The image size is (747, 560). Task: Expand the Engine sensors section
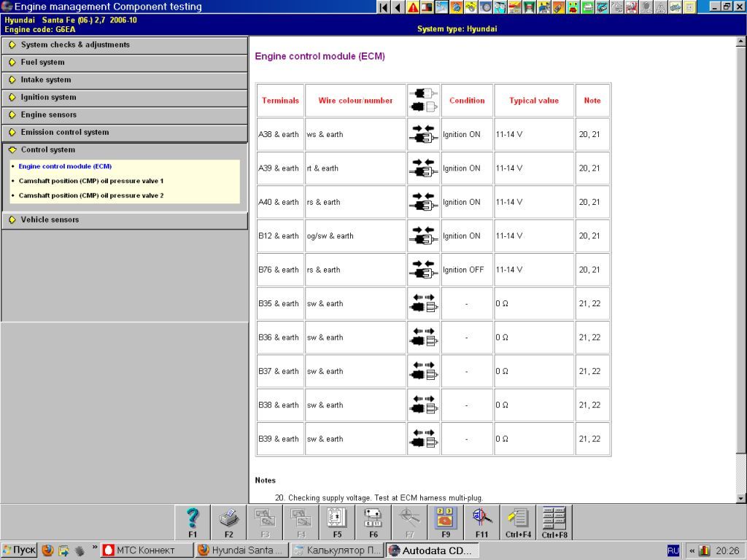(x=48, y=115)
